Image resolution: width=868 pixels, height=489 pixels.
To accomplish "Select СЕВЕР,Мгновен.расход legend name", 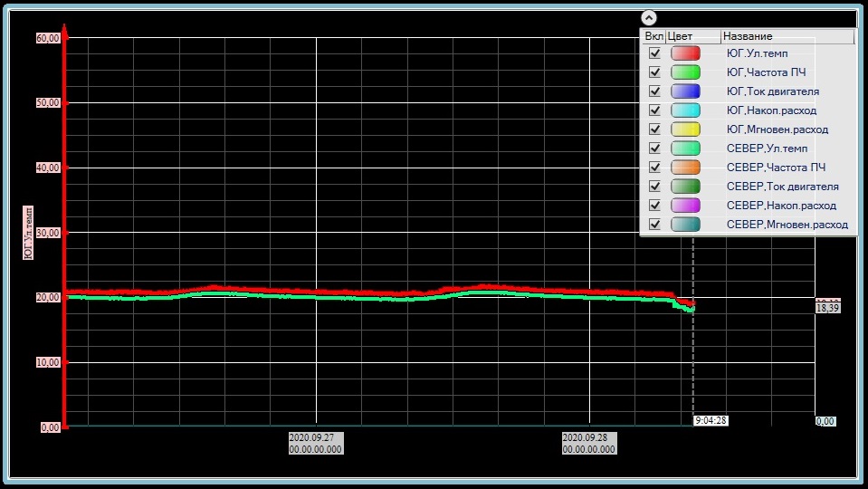I will [x=787, y=225].
